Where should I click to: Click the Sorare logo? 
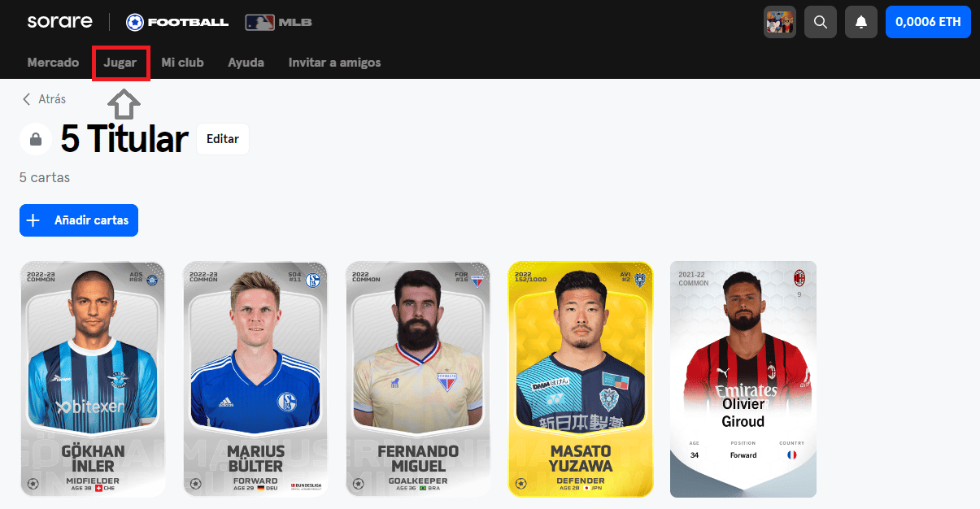click(x=59, y=22)
